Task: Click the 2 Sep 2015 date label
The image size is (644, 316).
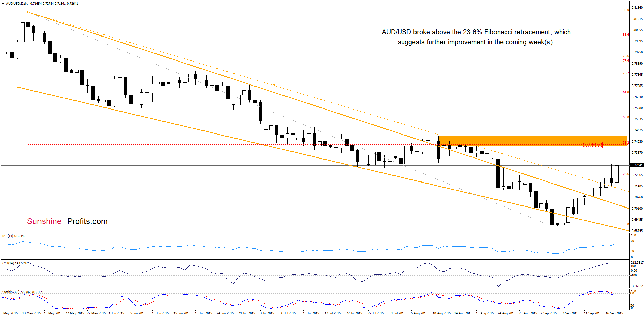Action: 548,313
